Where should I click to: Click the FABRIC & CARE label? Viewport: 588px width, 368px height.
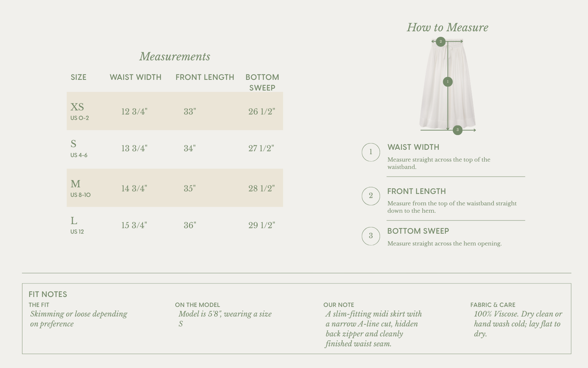point(493,305)
